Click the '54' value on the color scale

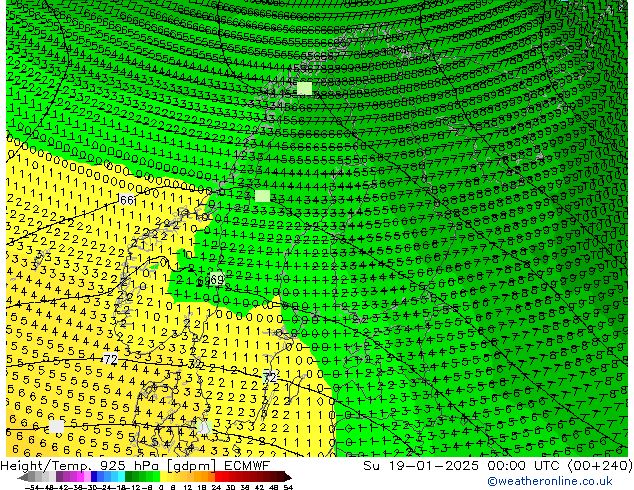tap(288, 487)
